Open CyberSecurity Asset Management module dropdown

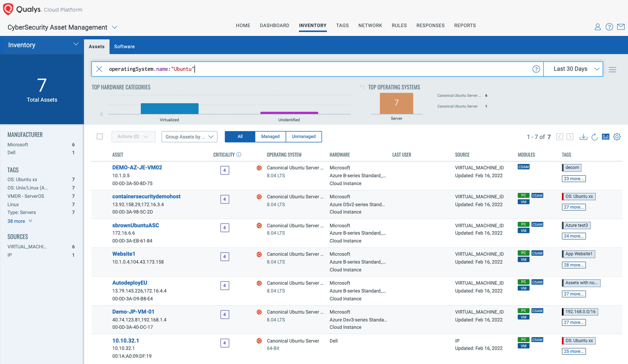tap(115, 27)
